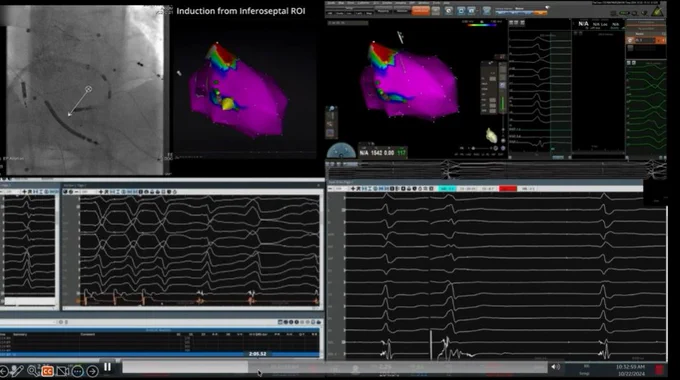Toggle the crossed-out camera icon
Image resolution: width=680 pixels, height=380 pixels.
[x=62, y=371]
